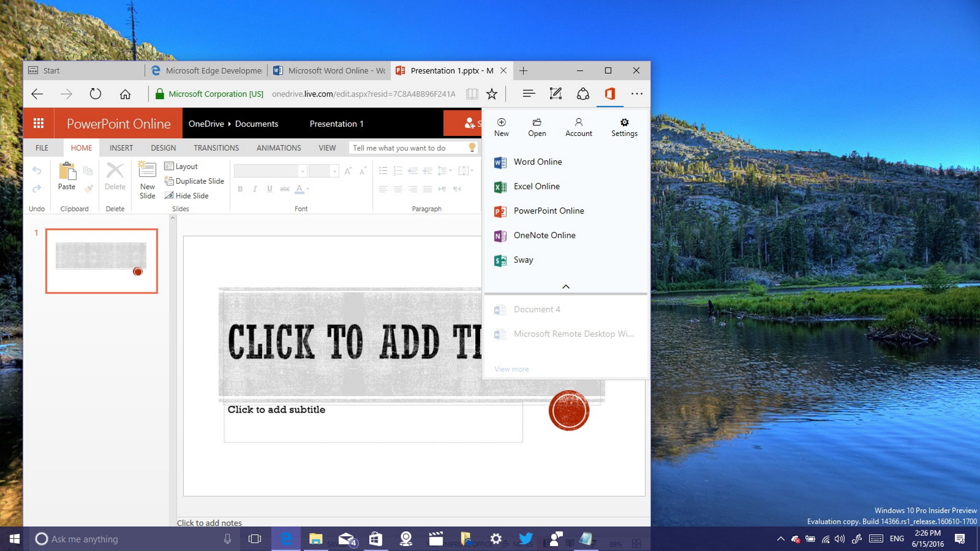Viewport: 980px width, 551px height.
Task: Enable the Layout panel option
Action: coord(187,166)
